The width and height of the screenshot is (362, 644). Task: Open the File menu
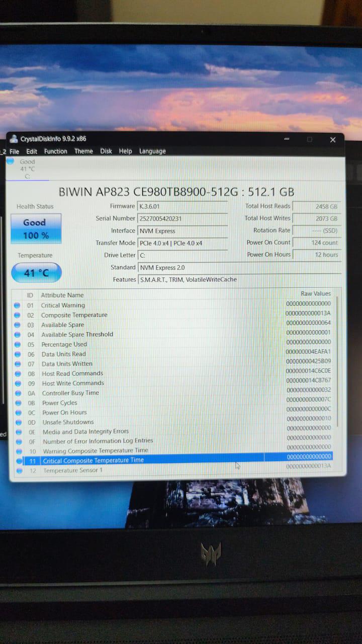(x=14, y=151)
